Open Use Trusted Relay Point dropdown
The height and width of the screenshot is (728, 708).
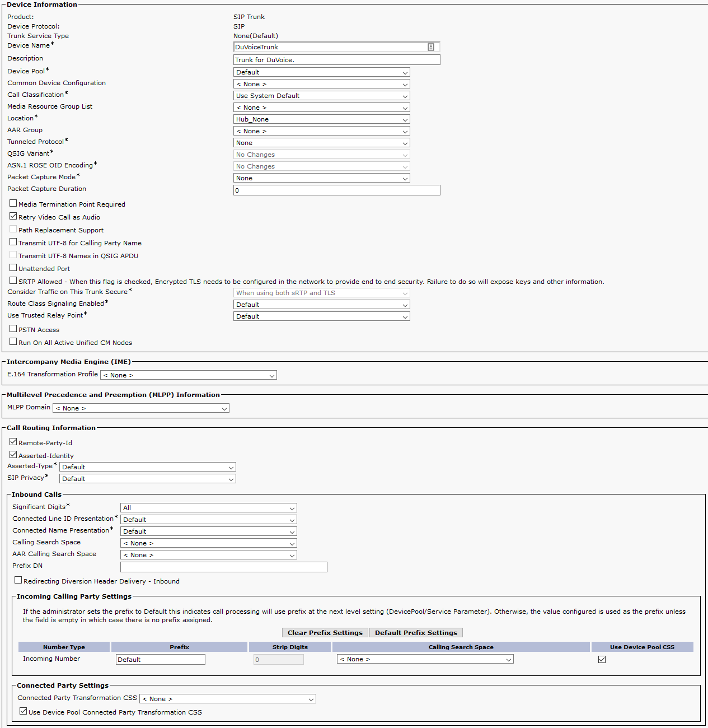321,316
